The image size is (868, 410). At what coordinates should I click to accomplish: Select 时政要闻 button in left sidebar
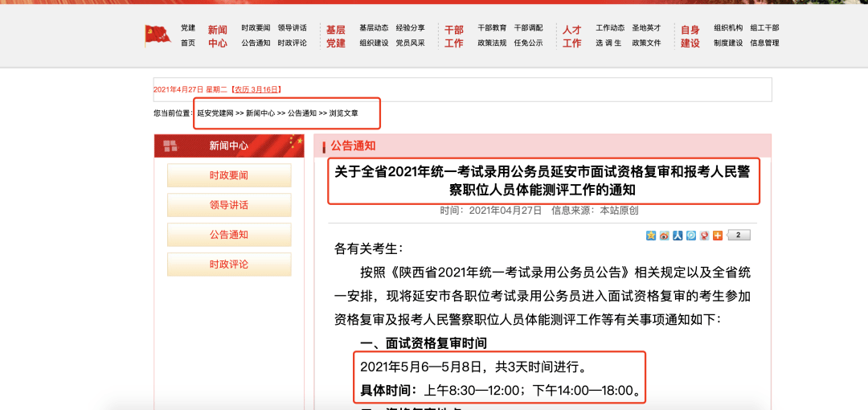pos(229,175)
